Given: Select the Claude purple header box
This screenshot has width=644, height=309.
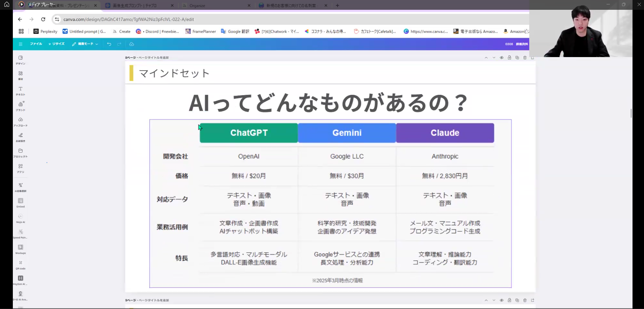Looking at the screenshot, I should click(445, 133).
